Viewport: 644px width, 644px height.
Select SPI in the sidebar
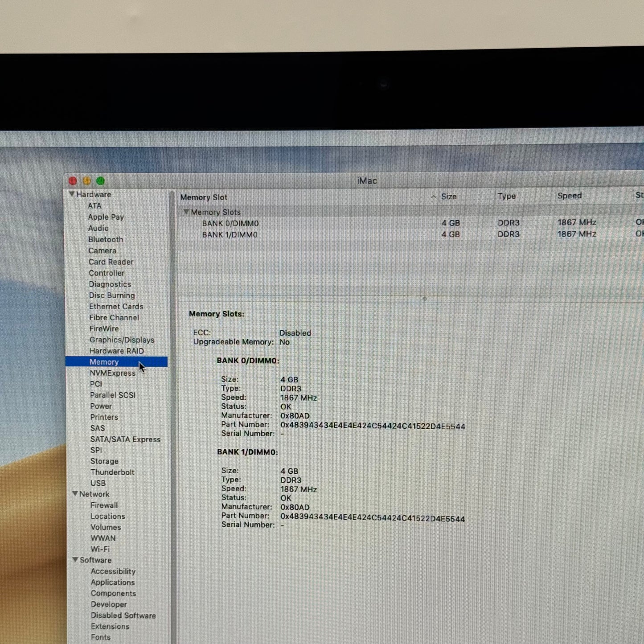click(x=96, y=450)
